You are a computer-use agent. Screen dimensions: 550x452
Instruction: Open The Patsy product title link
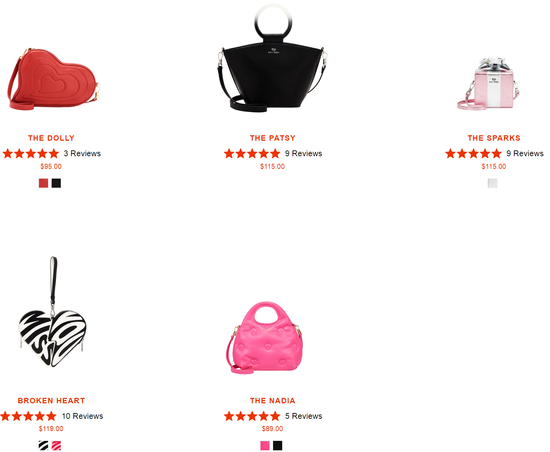273,138
